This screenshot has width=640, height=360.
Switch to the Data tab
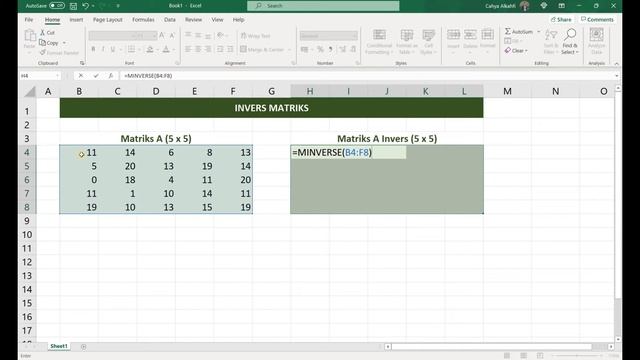point(170,20)
